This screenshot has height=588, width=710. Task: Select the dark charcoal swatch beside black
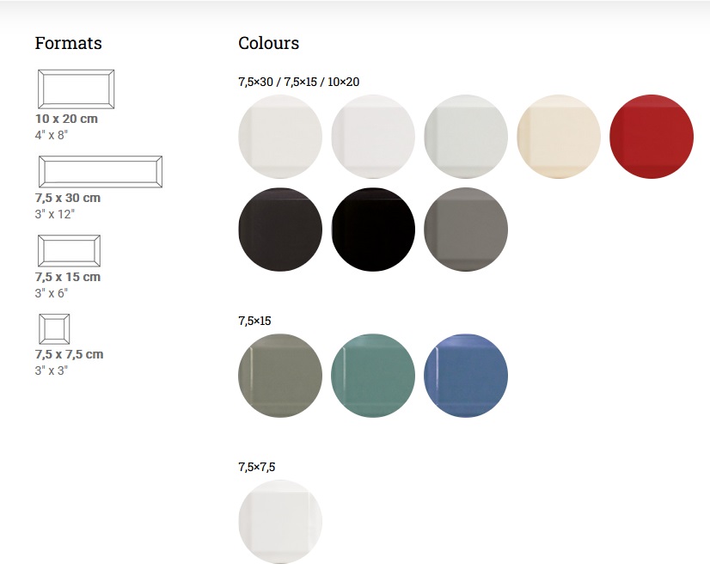pyautogui.click(x=280, y=230)
